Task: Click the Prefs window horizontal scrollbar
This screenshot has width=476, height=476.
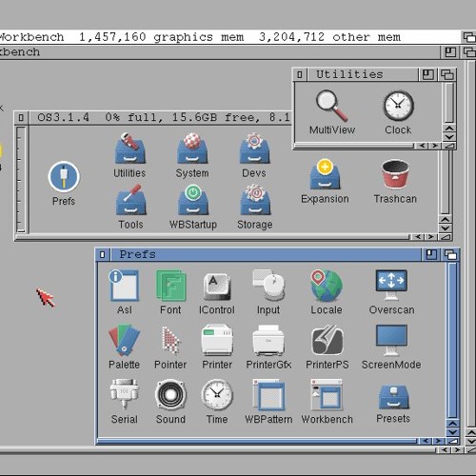Action: click(257, 441)
